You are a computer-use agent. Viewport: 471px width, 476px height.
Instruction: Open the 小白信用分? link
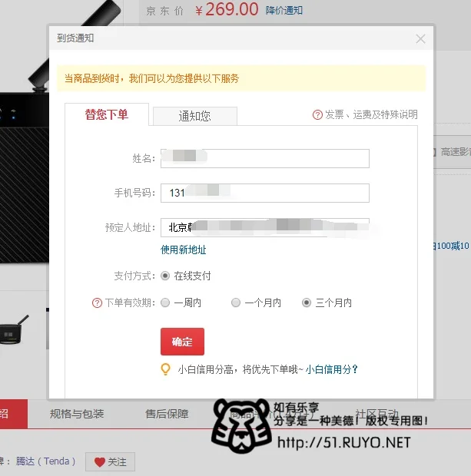(x=331, y=369)
